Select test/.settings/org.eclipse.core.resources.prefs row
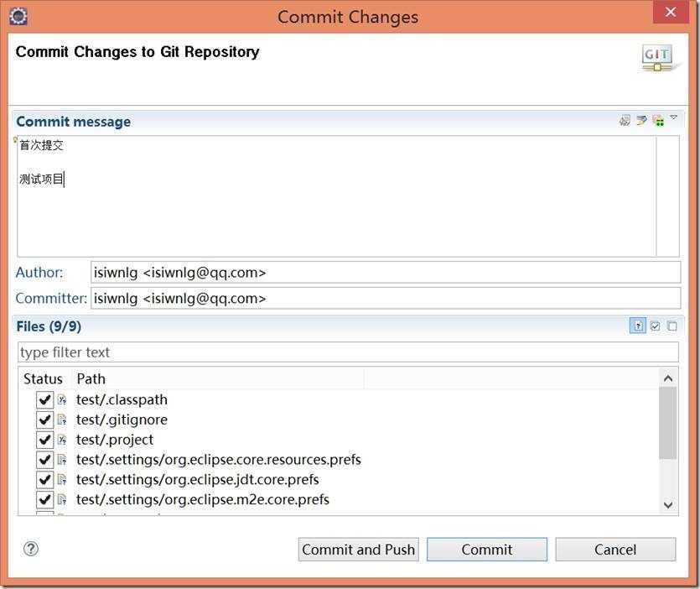This screenshot has height=589, width=700. tap(339, 460)
